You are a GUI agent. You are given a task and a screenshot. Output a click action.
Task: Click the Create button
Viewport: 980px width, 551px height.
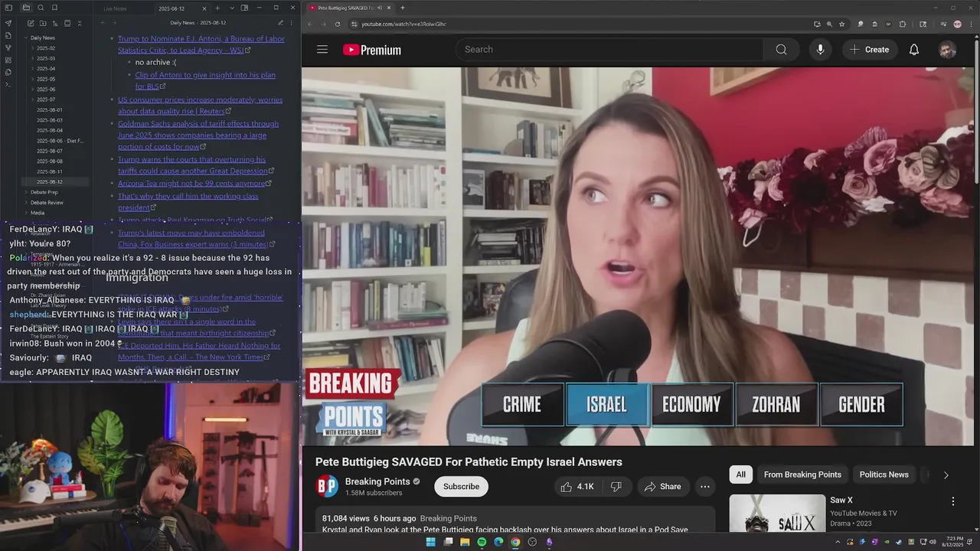pos(869,50)
